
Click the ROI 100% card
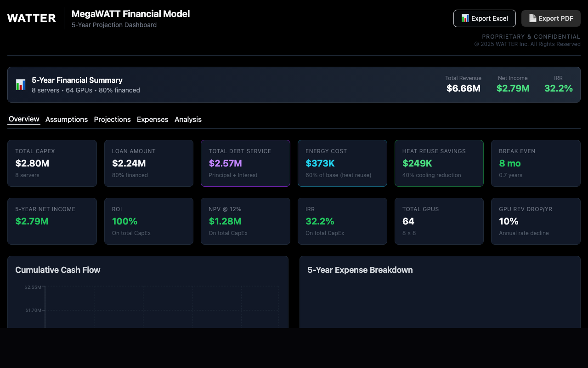[149, 221]
